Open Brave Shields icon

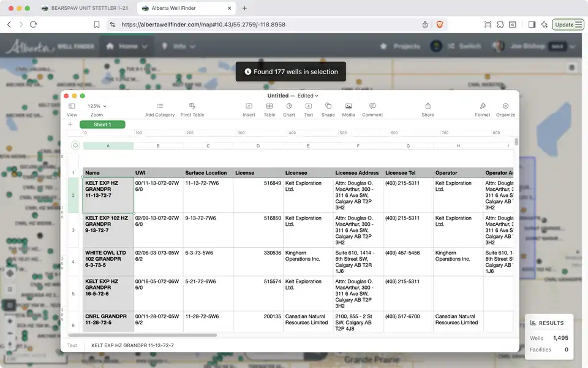(x=440, y=25)
